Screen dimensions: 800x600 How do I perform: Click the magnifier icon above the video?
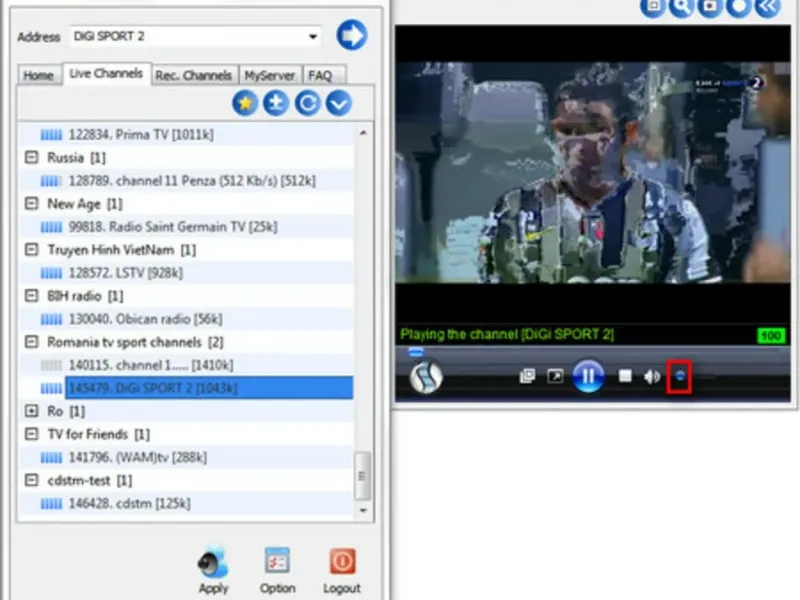pyautogui.click(x=681, y=6)
